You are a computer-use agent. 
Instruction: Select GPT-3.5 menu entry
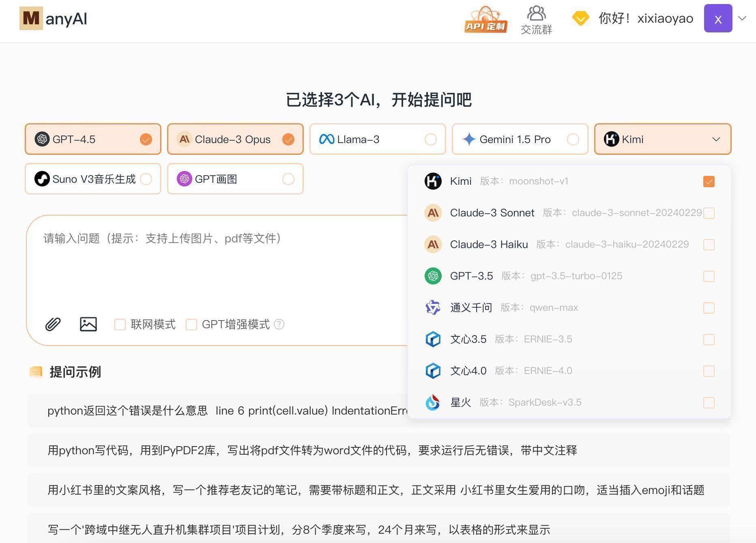point(569,276)
